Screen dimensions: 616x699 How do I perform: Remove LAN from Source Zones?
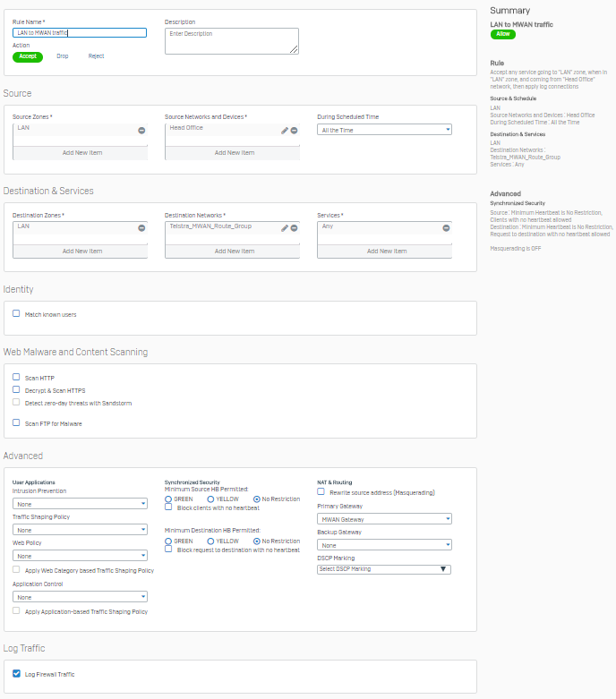click(x=141, y=131)
